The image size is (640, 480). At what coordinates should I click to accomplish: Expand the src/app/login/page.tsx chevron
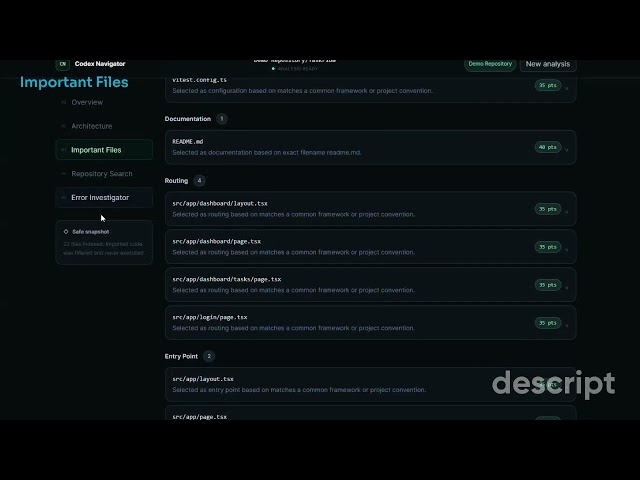tap(567, 325)
